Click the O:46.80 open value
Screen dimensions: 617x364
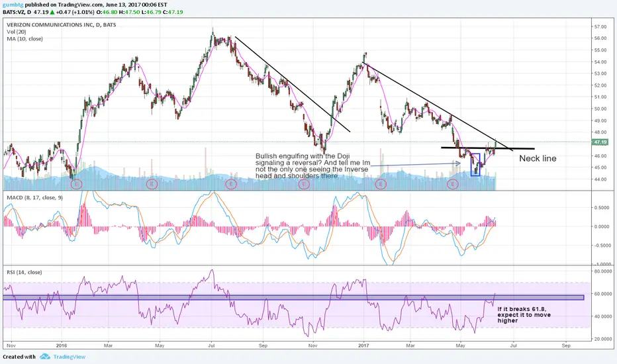pyautogui.click(x=108, y=12)
